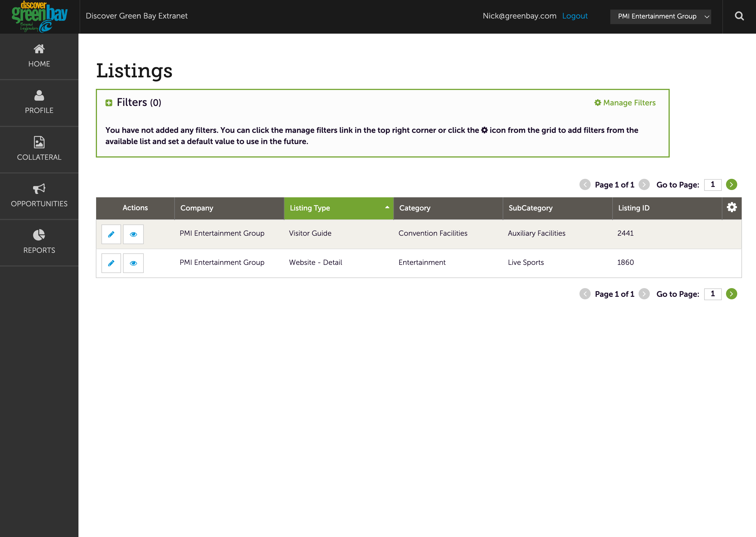756x537 pixels.
Task: Click the green go button below the table
Action: (731, 294)
